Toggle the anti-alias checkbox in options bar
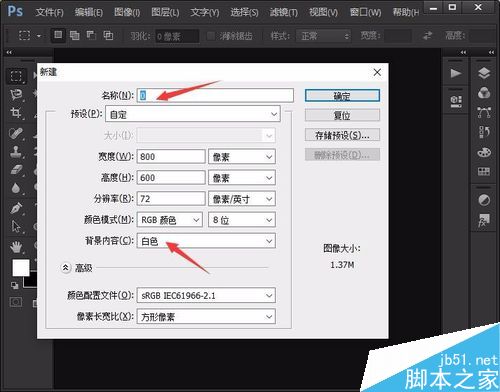 click(x=211, y=36)
